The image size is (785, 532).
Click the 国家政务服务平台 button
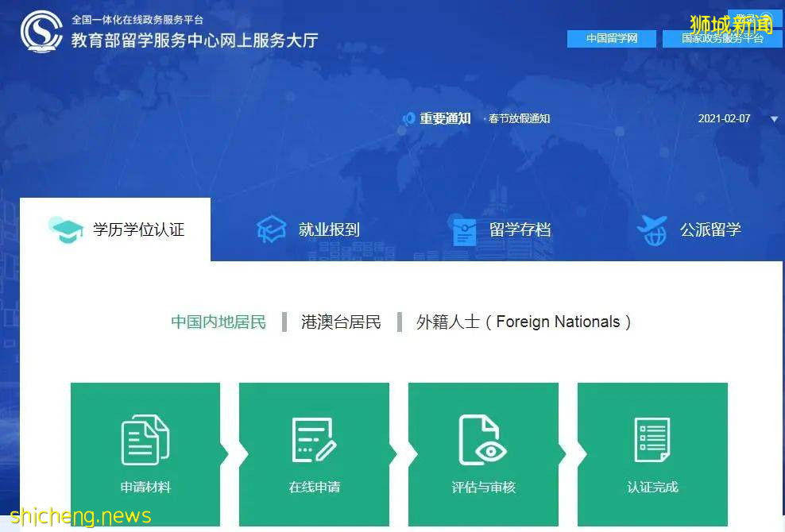[721, 38]
